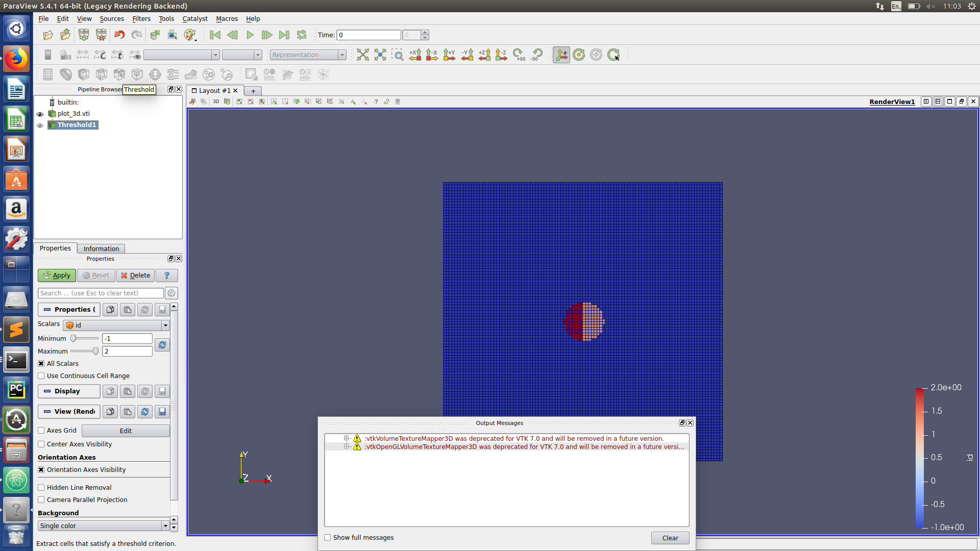The image size is (980, 551).
Task: Click the Open file folder icon
Action: coord(48,35)
